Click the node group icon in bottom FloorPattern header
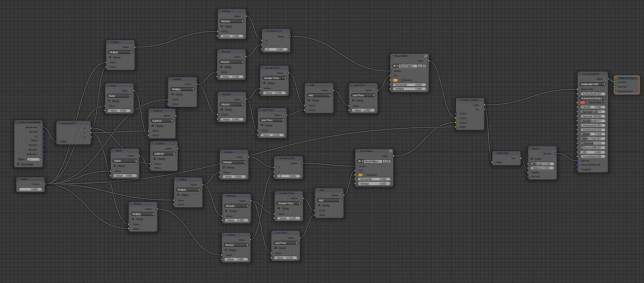This screenshot has width=644, height=283. (391, 151)
